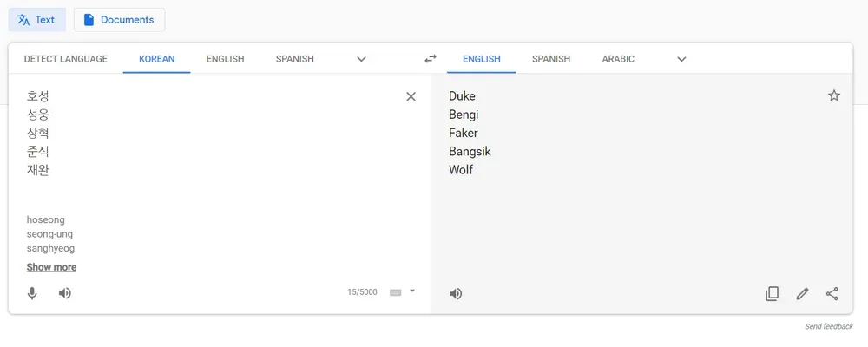The width and height of the screenshot is (868, 347).
Task: Click the translated word Bengi
Action: pos(464,115)
